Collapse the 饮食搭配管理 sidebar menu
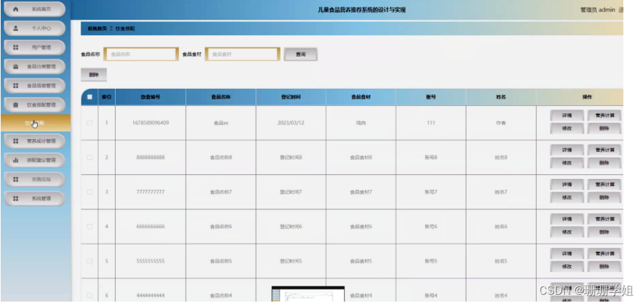The width and height of the screenshot is (644, 303). 35,105
